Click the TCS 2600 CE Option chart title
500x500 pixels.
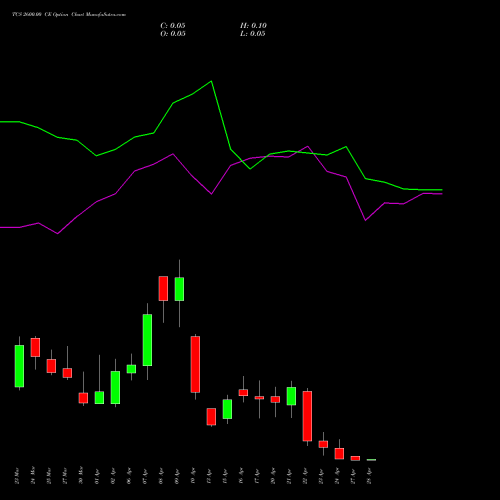[69, 15]
